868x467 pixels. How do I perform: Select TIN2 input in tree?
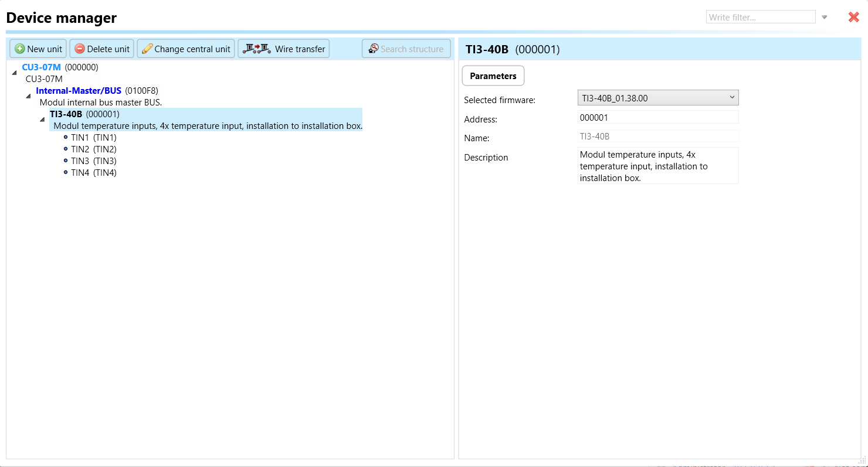point(93,149)
